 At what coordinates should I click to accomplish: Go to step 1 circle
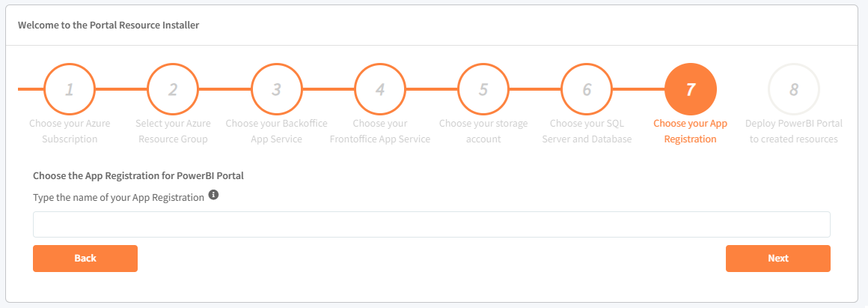[x=70, y=90]
